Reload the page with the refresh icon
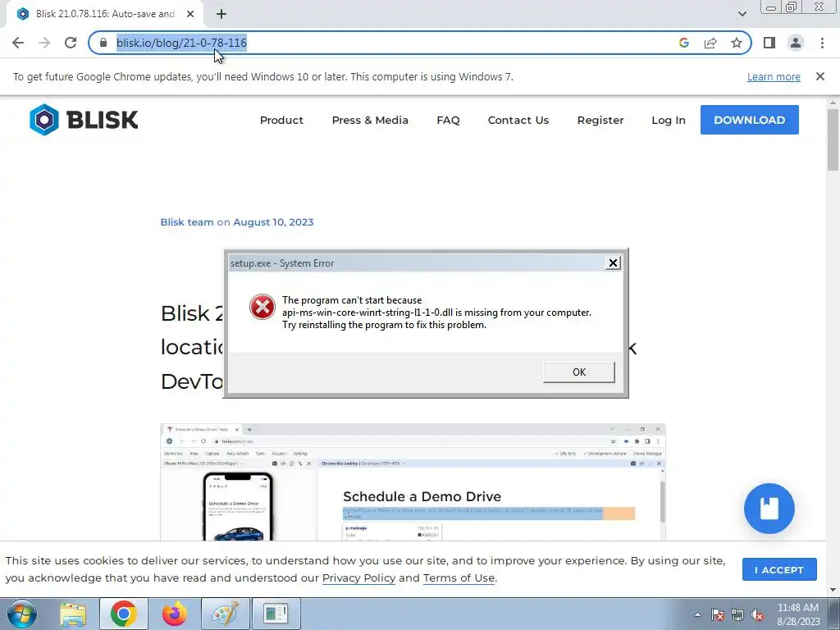The width and height of the screenshot is (840, 630). click(71, 43)
